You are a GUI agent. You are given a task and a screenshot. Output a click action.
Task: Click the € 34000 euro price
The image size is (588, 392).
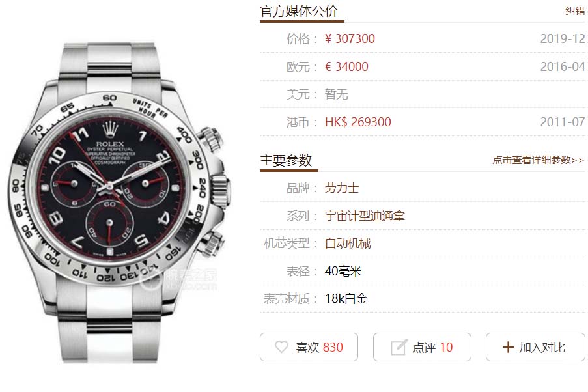click(346, 67)
